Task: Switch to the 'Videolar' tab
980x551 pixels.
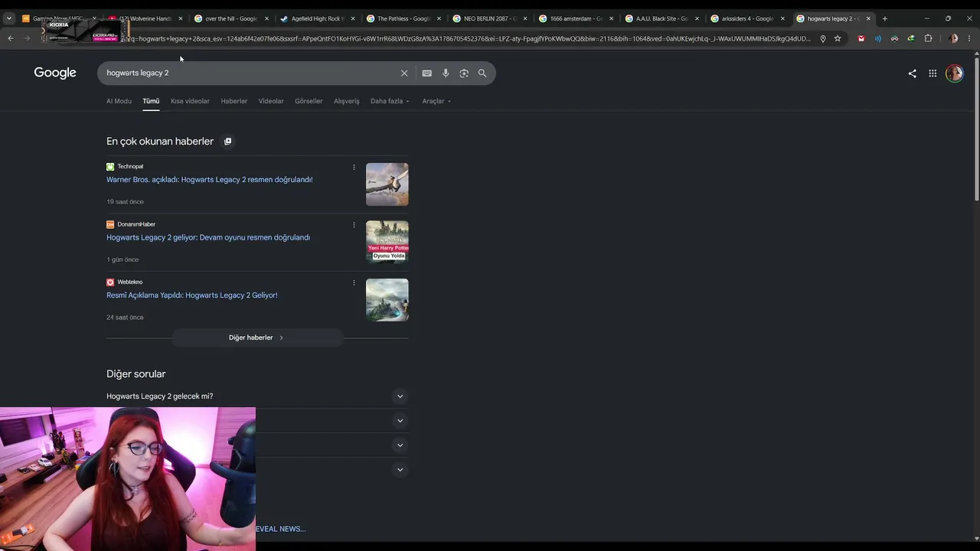Action: pyautogui.click(x=271, y=101)
